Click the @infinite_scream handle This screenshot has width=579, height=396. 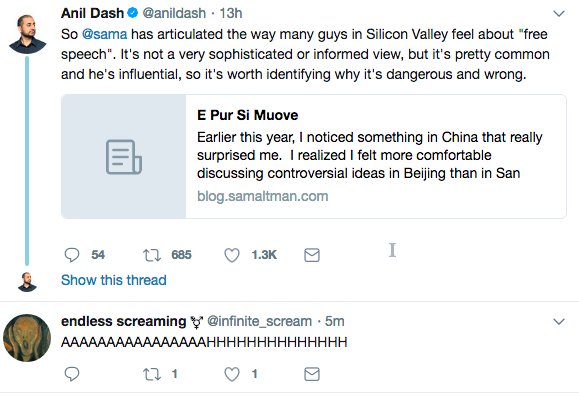tap(259, 321)
